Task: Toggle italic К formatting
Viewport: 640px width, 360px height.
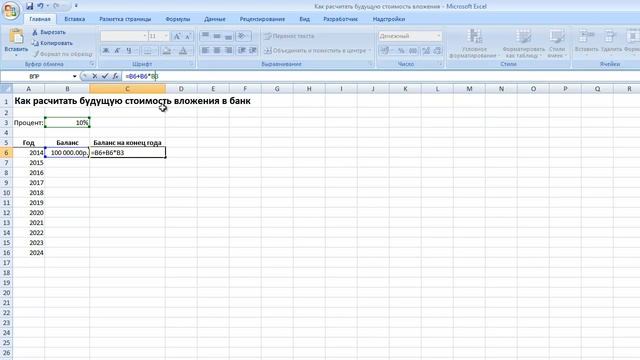Action: click(117, 51)
